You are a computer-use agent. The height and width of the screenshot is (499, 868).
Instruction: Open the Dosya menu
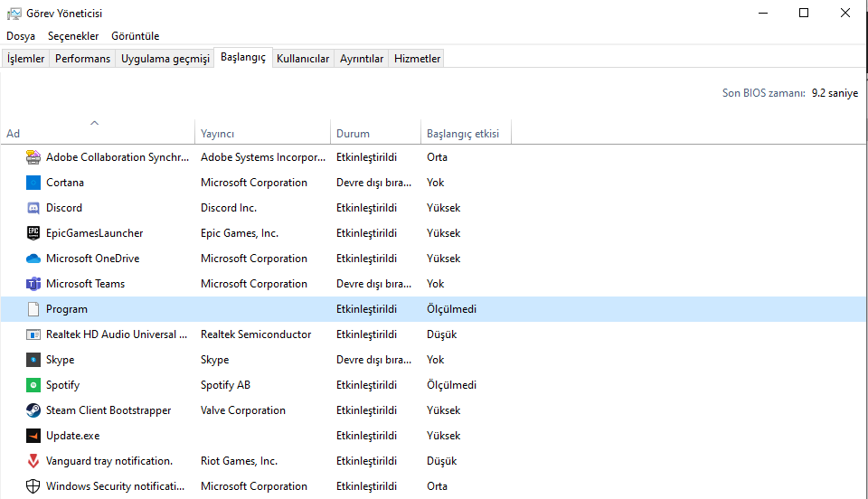21,36
